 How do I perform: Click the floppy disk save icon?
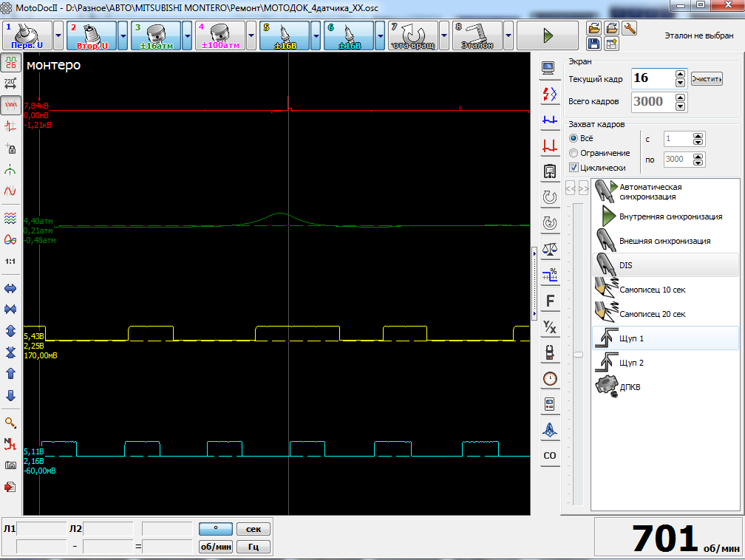coord(593,44)
